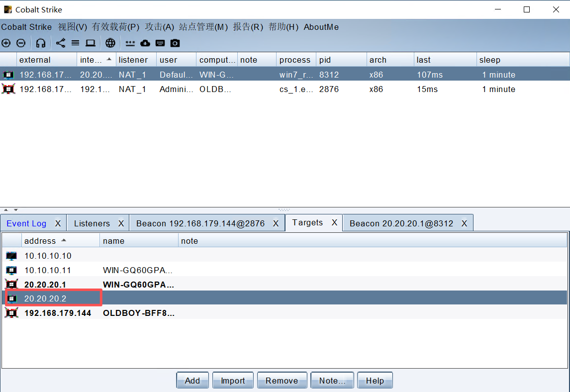
Task: Show pivot graph view icon
Action: [x=61, y=43]
